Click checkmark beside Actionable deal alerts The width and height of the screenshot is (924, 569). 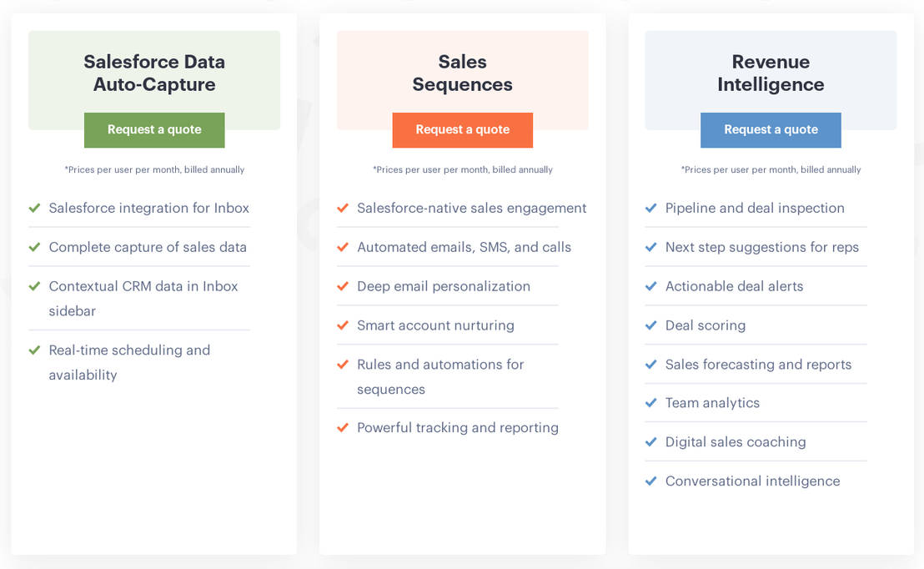[x=651, y=286]
